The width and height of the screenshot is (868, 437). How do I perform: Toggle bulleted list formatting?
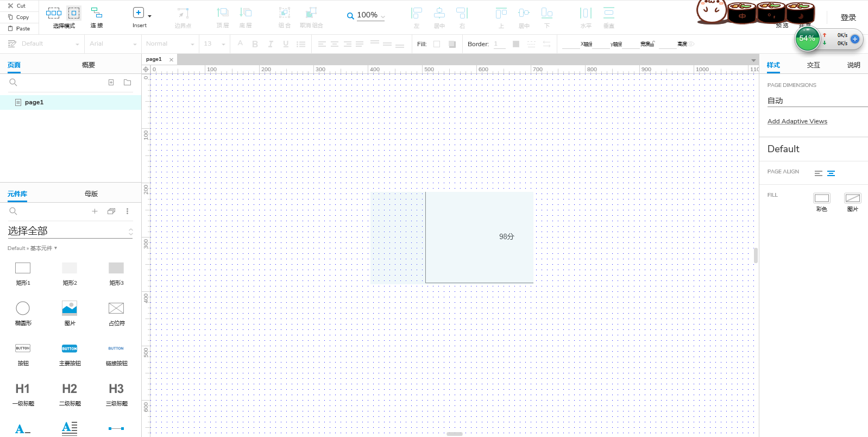pyautogui.click(x=301, y=44)
